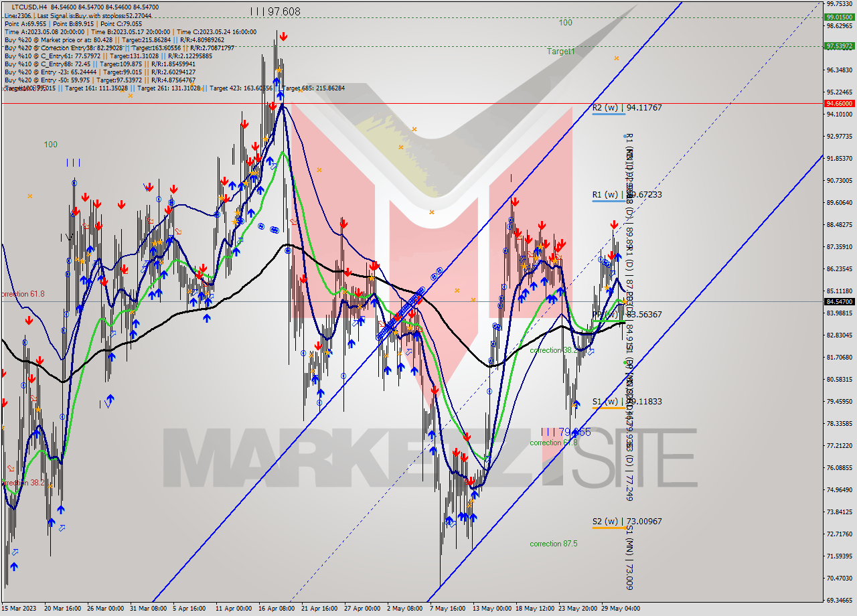This screenshot has width=857, height=616.
Task: Click the current price tag 84.54700
Action: coord(840,302)
